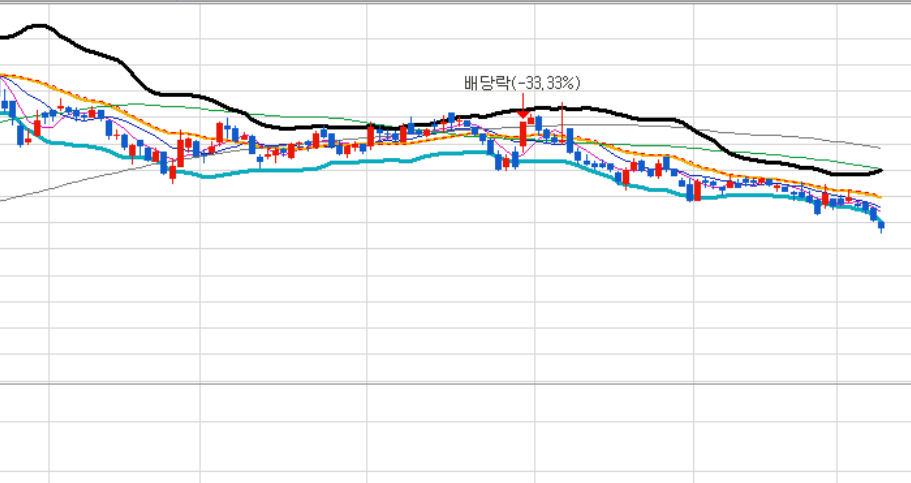Click the last blue candlestick at chart end
The width and height of the screenshot is (911, 483).
coord(881,226)
